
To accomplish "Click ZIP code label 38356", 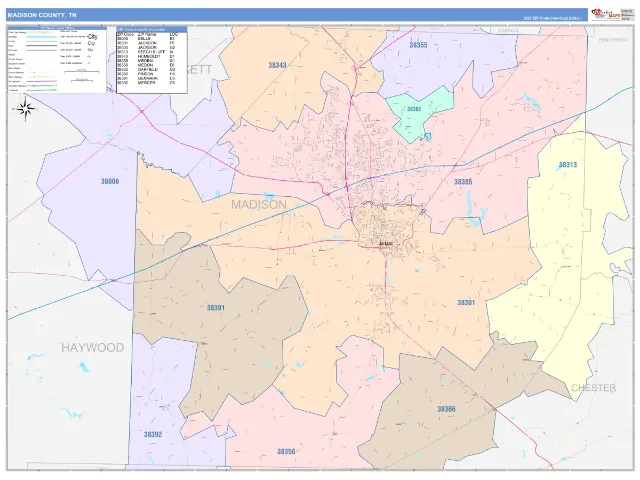I will click(286, 451).
